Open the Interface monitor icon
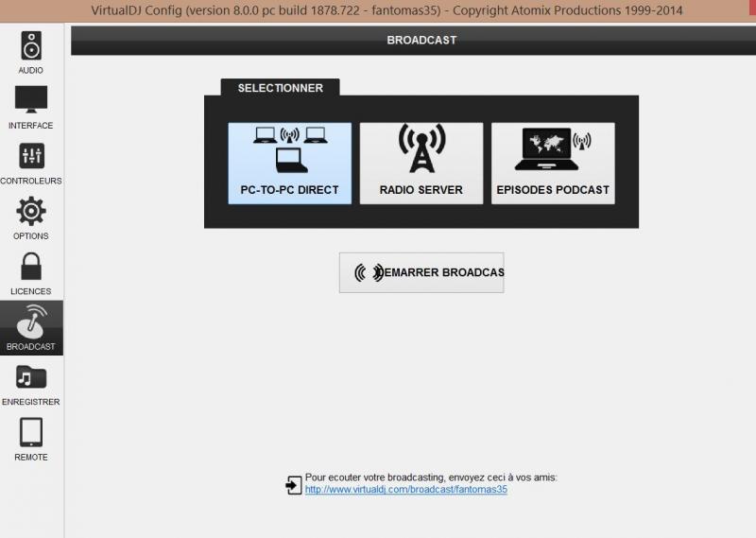 (x=31, y=99)
